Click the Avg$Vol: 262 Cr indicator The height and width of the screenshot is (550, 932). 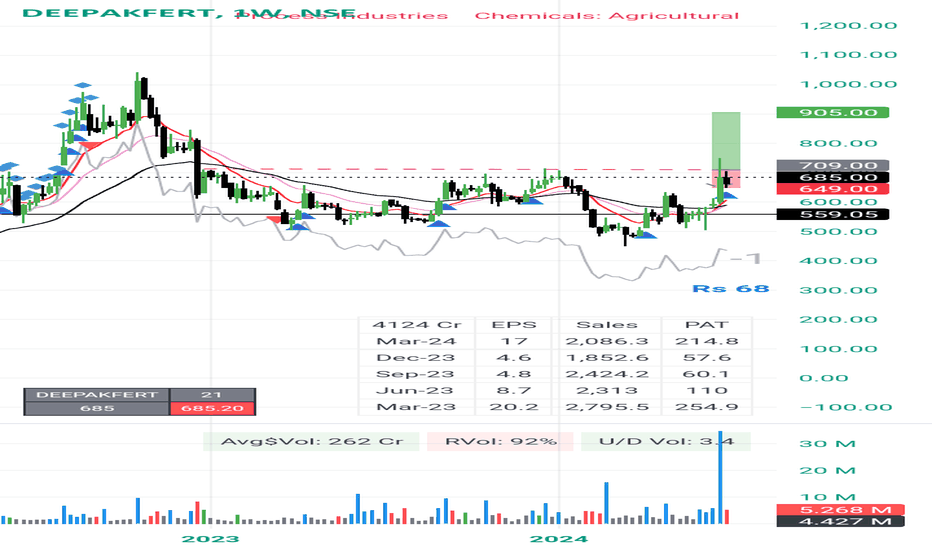click(x=311, y=441)
